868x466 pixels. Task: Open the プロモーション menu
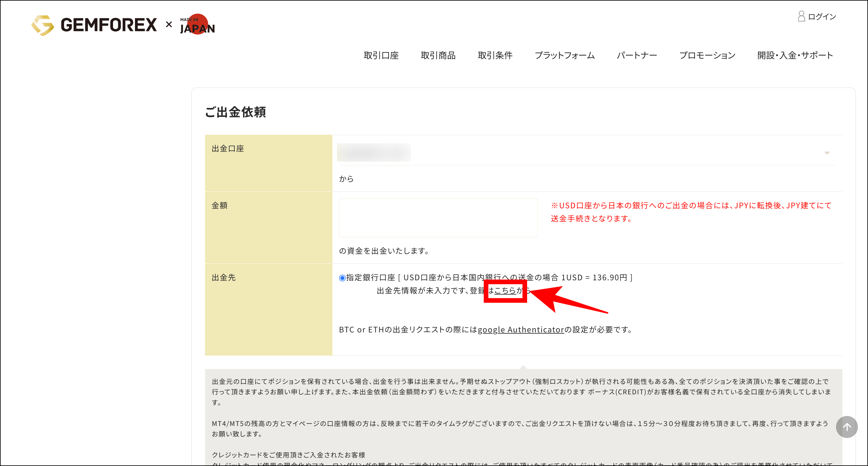pos(707,55)
